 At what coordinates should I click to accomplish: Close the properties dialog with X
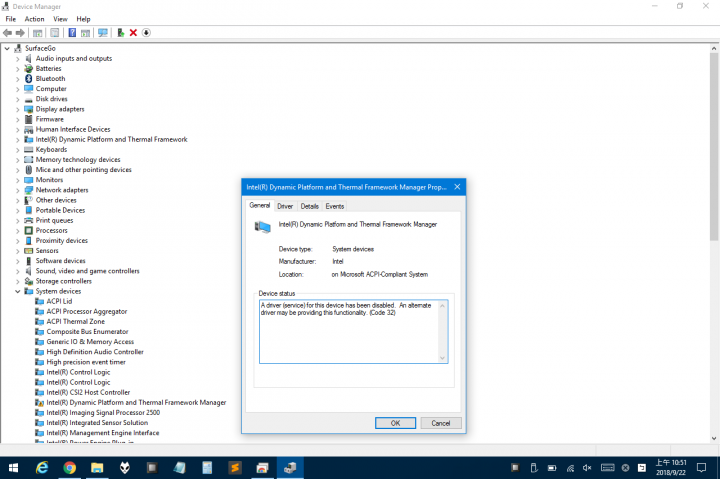pyautogui.click(x=457, y=186)
